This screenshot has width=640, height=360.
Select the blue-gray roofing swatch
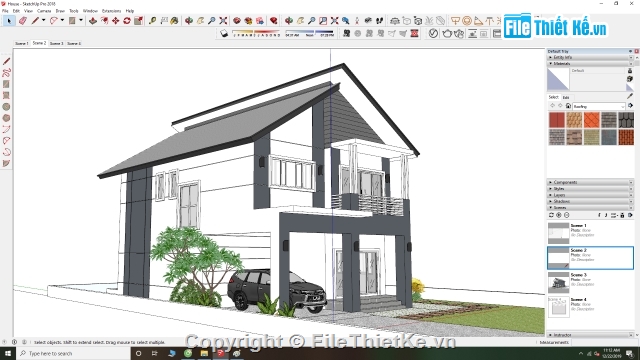pyautogui.click(x=609, y=138)
